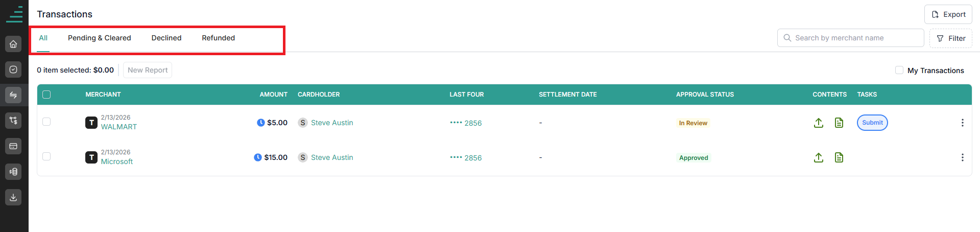
Task: Submit the WALMART transaction
Action: (x=872, y=123)
